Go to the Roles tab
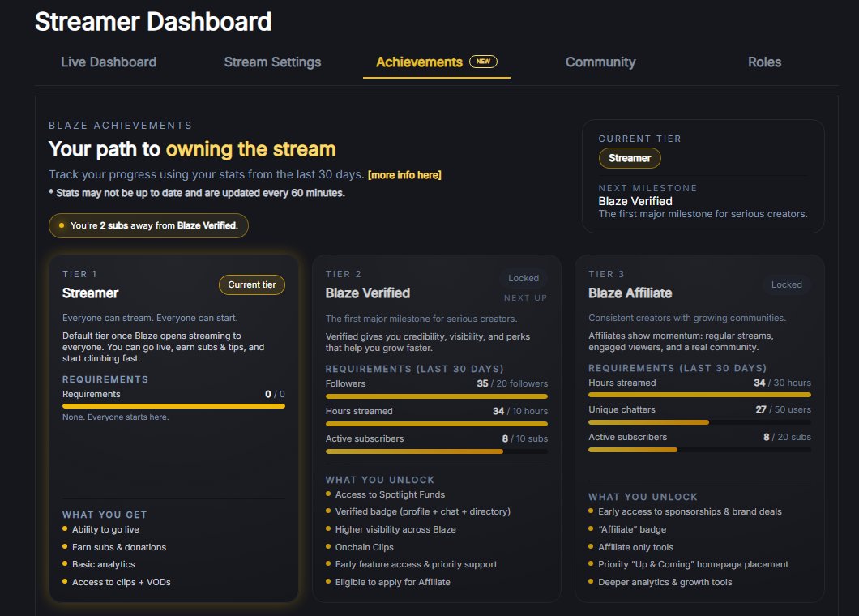 (x=764, y=62)
